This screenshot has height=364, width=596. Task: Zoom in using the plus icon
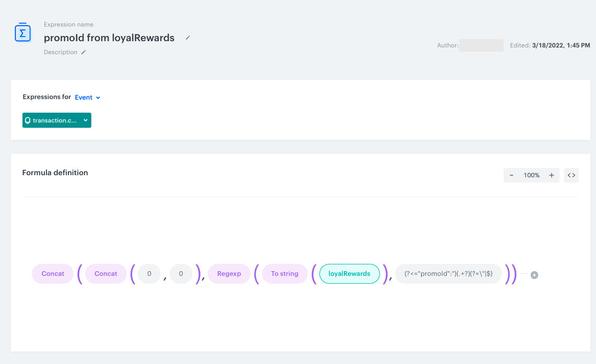[551, 175]
